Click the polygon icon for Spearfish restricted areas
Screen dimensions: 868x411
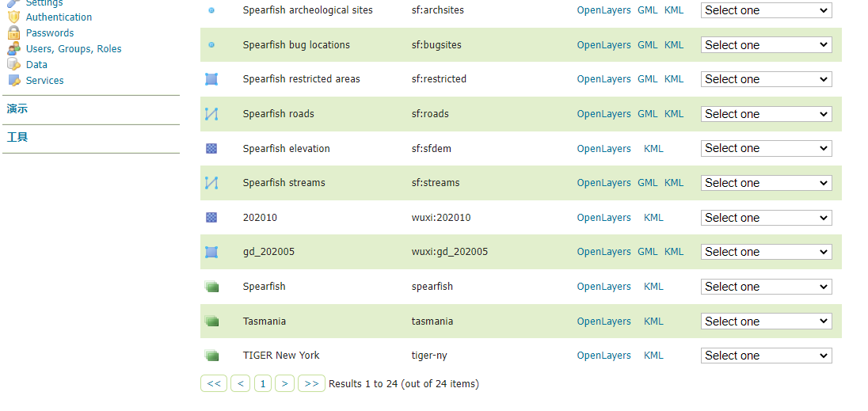click(x=211, y=79)
